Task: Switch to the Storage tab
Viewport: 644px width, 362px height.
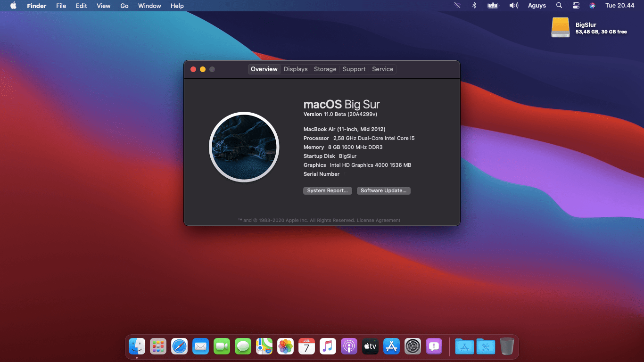Action: (x=325, y=69)
